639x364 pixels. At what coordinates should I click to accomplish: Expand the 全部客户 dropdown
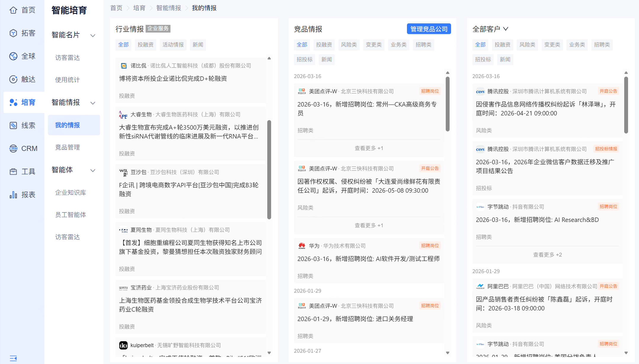click(506, 29)
